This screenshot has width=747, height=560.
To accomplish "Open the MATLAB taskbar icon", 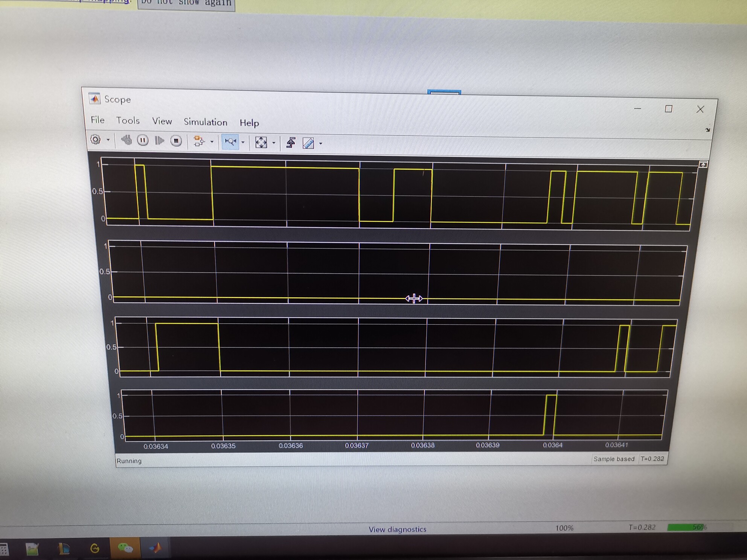I will tap(155, 548).
